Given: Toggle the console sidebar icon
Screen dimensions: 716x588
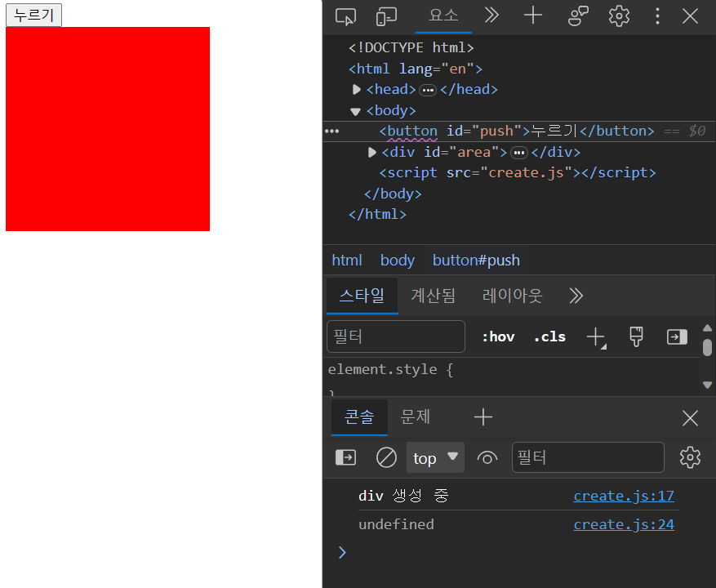Looking at the screenshot, I should coord(345,457).
